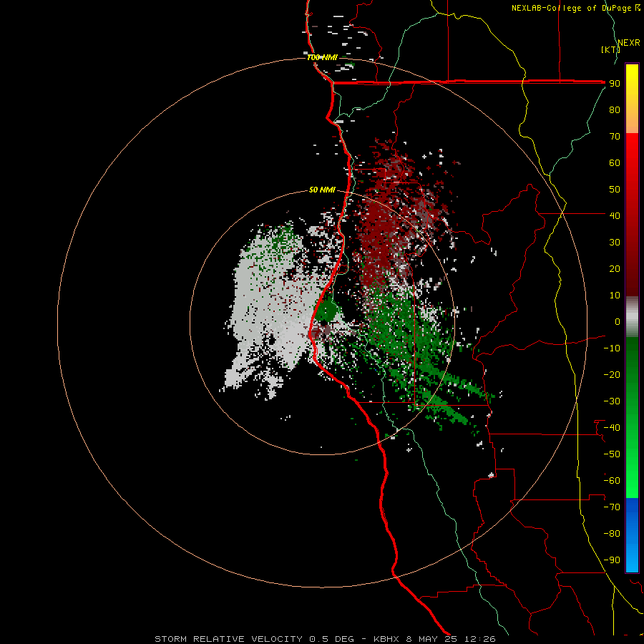
Task: Click the 50 value on the velocity scale
Action: pyautogui.click(x=615, y=190)
